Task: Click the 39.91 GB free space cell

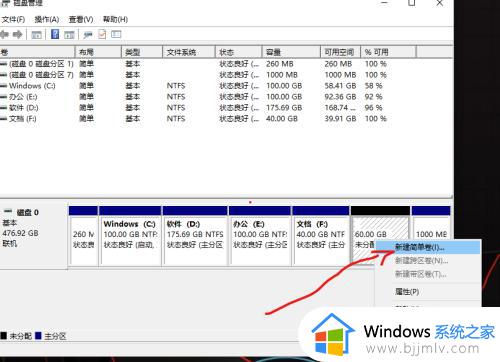Action: (340, 119)
